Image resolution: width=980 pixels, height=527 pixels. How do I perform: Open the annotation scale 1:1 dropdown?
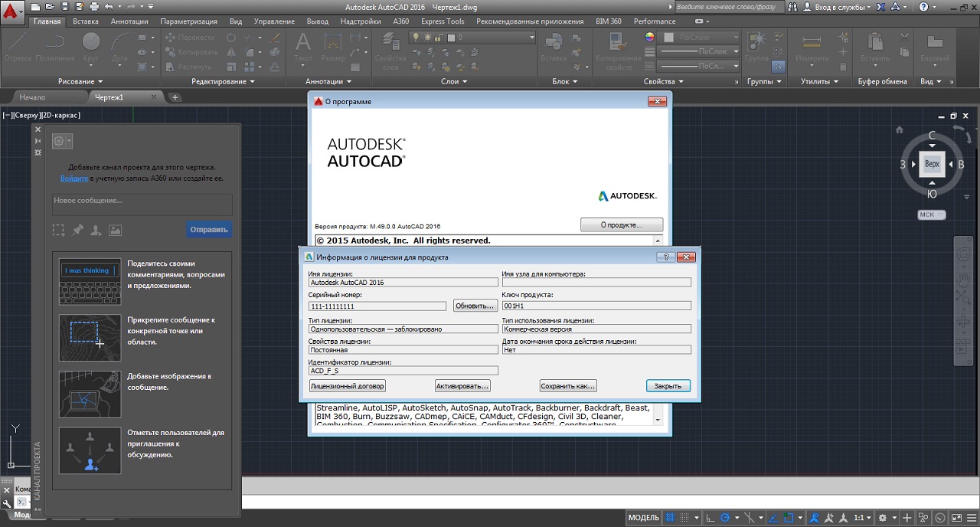click(x=863, y=518)
